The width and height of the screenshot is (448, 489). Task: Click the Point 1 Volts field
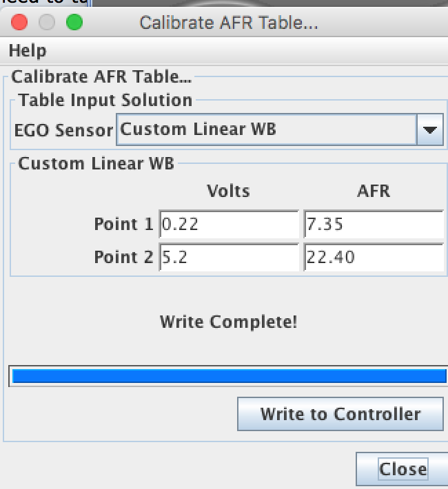(x=228, y=225)
